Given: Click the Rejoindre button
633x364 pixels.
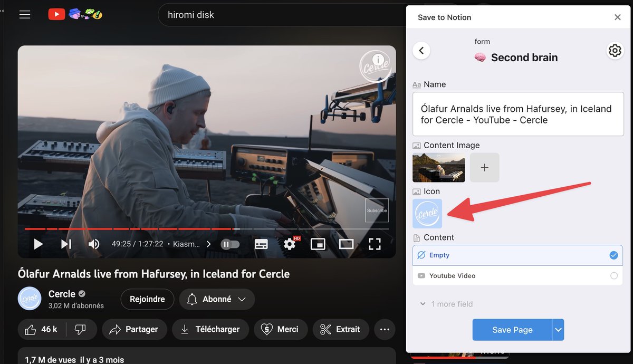Looking at the screenshot, I should (x=147, y=299).
